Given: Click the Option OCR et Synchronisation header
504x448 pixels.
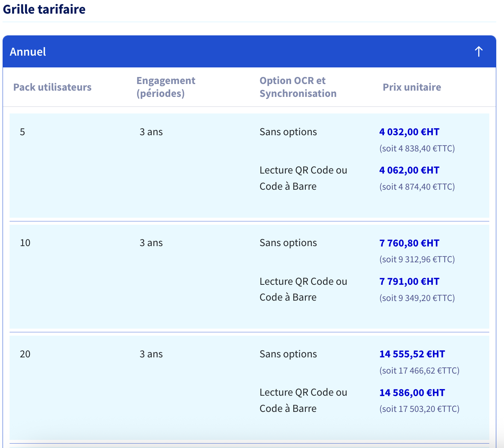Looking at the screenshot, I should pos(298,87).
